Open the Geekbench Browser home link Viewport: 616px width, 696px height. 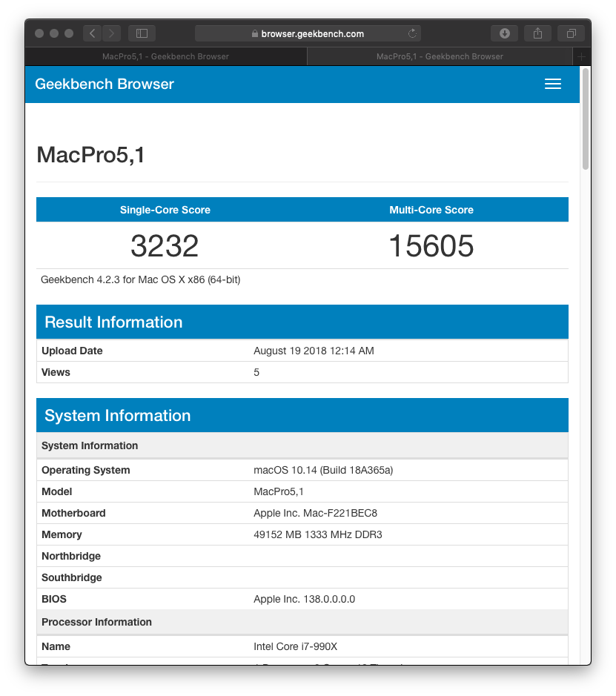pyautogui.click(x=105, y=84)
